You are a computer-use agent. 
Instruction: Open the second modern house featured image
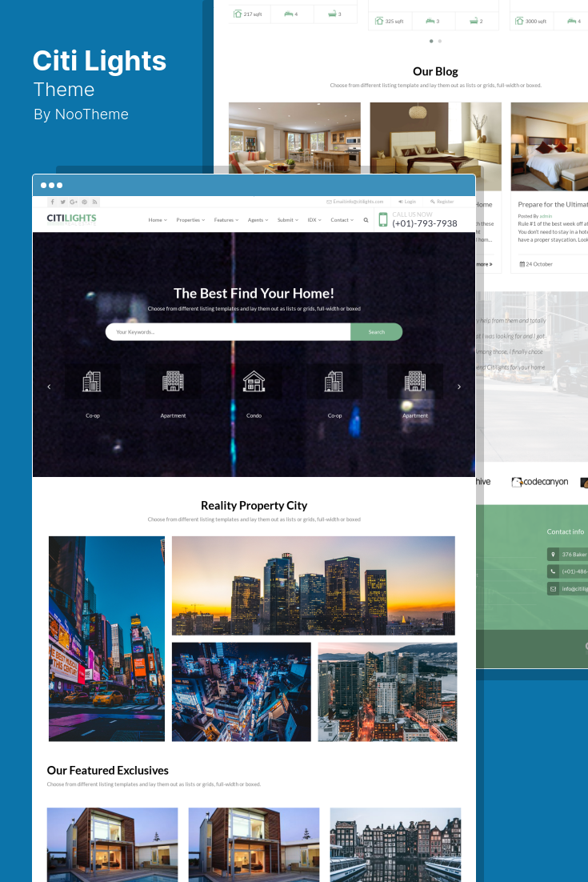[254, 844]
